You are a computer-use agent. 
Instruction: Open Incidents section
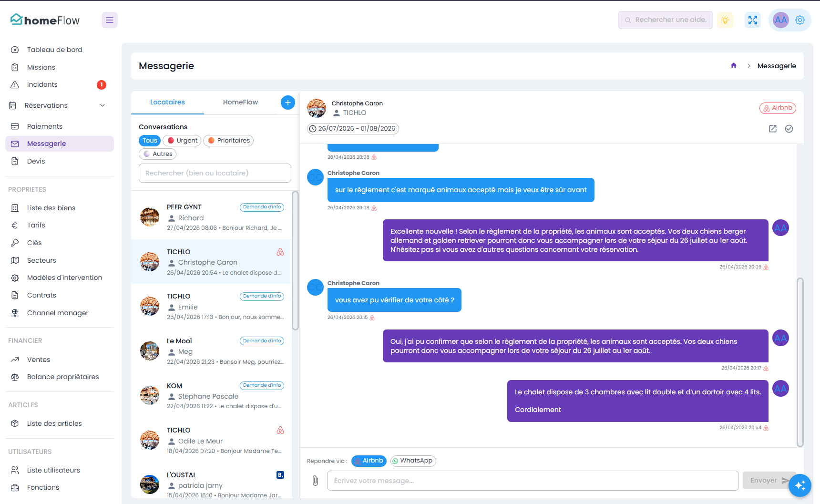pos(60,84)
